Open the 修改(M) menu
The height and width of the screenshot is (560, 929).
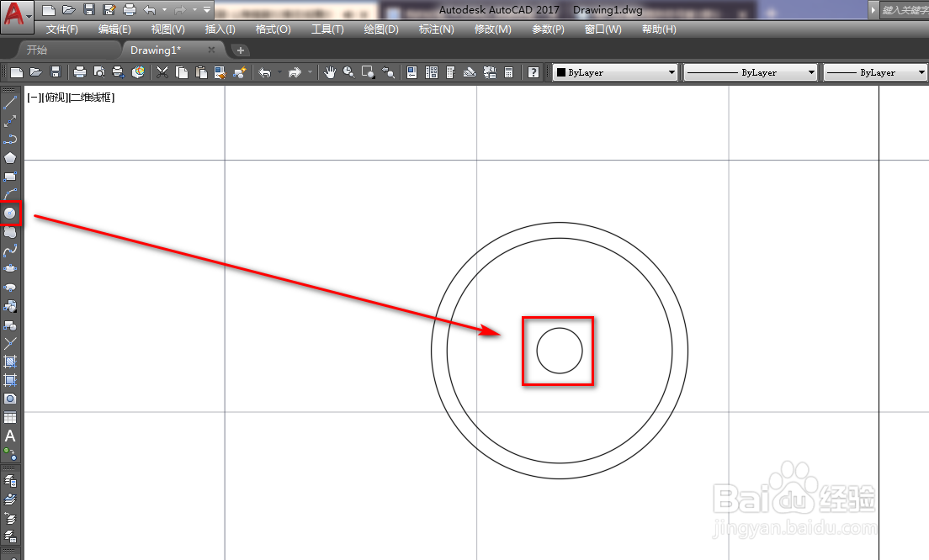tap(492, 29)
